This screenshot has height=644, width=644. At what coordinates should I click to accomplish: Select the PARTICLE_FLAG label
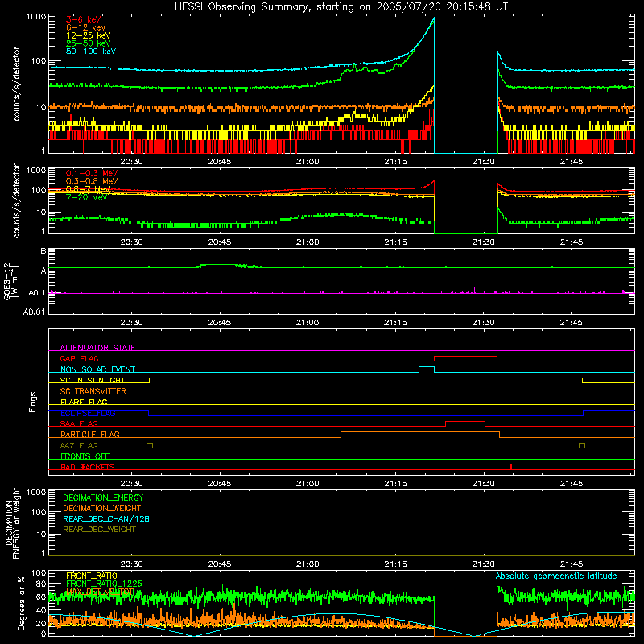90,434
